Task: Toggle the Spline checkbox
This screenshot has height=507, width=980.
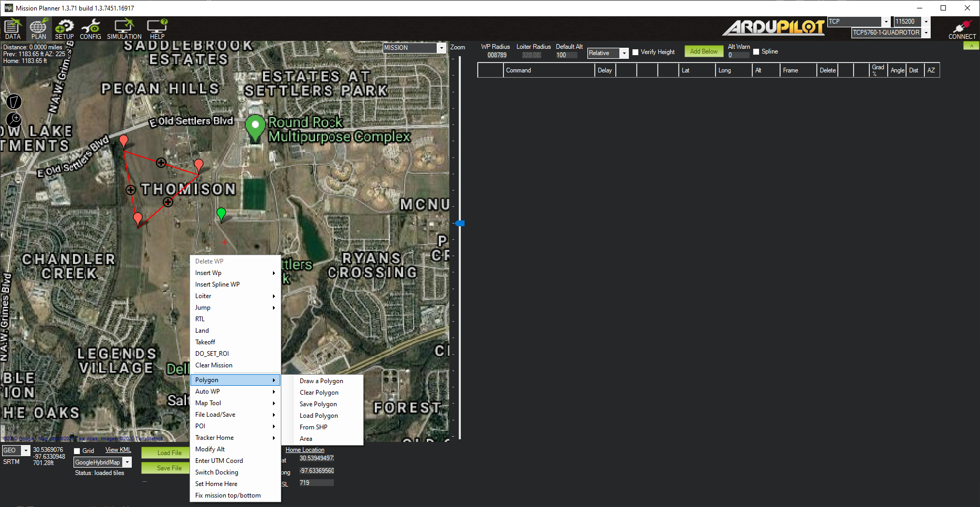Action: [x=756, y=52]
